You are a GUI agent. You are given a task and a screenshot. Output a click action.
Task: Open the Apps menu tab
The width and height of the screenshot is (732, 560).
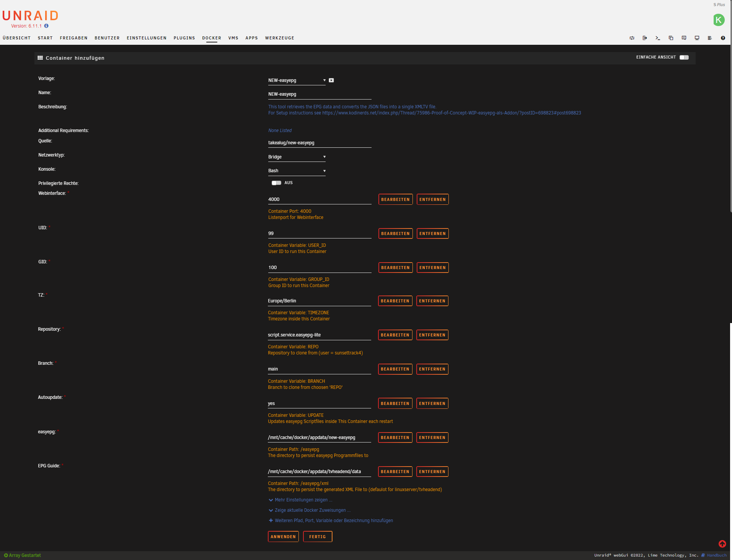pyautogui.click(x=251, y=38)
